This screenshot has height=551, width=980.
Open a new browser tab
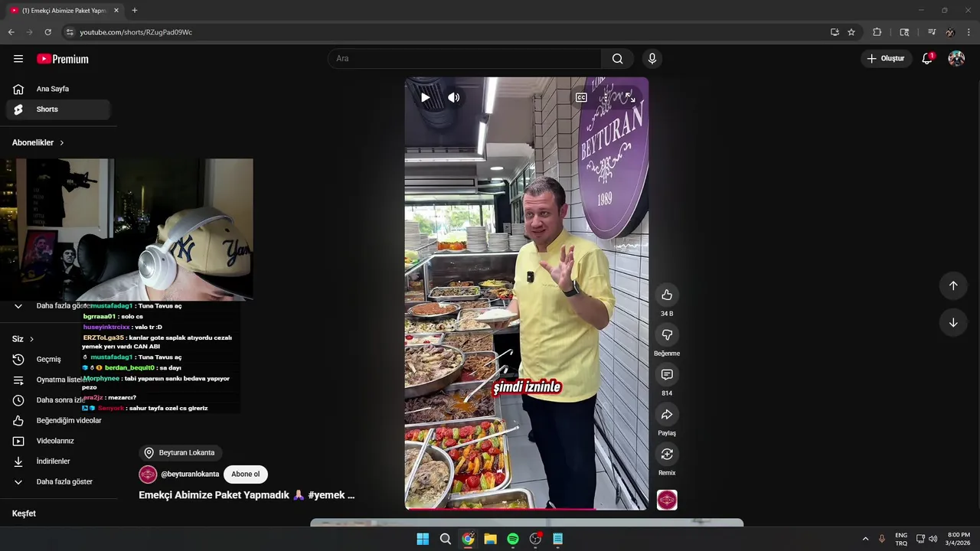point(135,11)
